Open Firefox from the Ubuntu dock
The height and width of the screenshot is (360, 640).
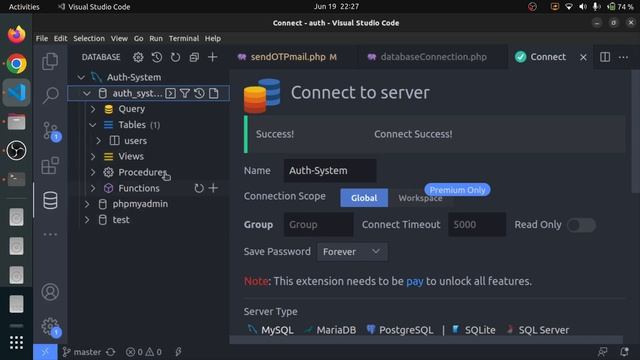[16, 35]
